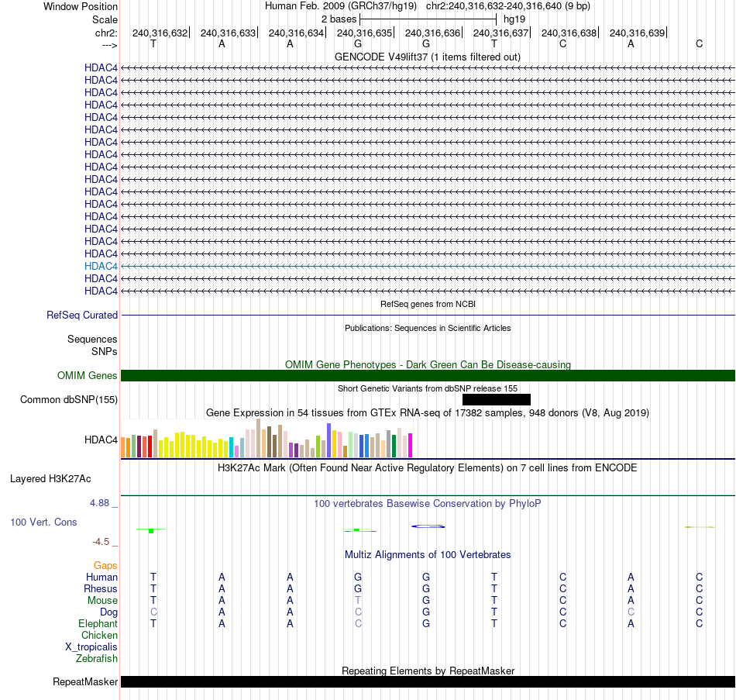Click the RepeatMasker track label
This screenshot has height=700, width=736.
(85, 681)
